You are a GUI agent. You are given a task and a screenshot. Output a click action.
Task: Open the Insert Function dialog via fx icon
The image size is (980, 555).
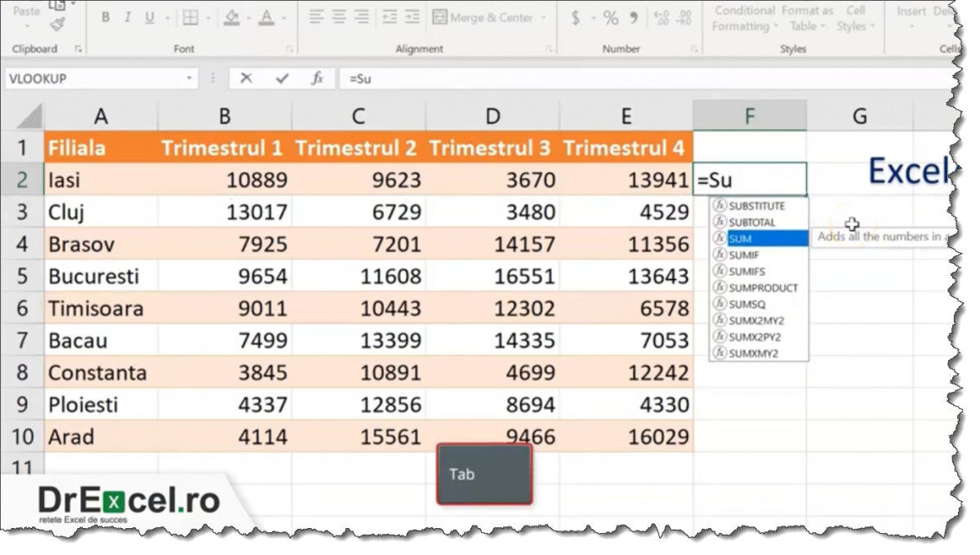coord(316,78)
